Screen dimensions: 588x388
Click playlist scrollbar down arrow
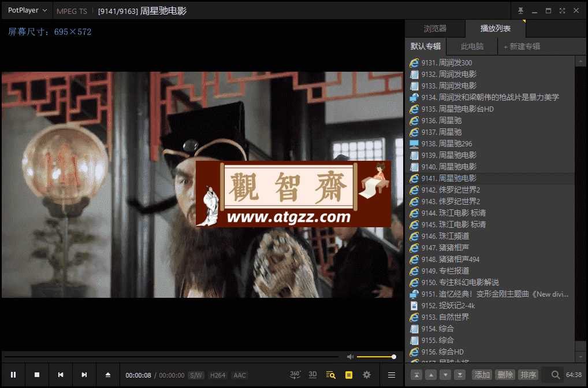(580, 357)
